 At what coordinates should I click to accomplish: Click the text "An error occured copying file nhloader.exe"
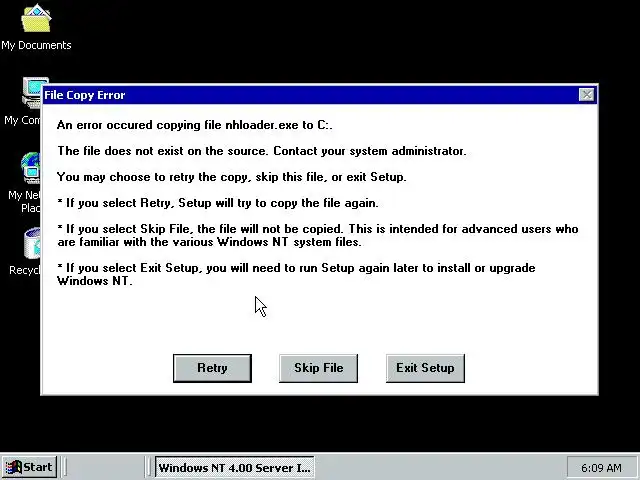click(x=178, y=125)
